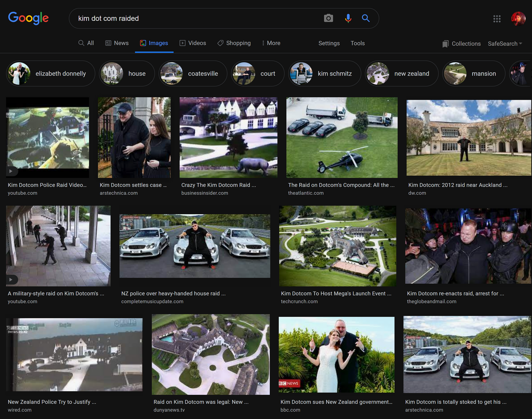Filter by mansion chip
The image size is (532, 419).
[473, 74]
